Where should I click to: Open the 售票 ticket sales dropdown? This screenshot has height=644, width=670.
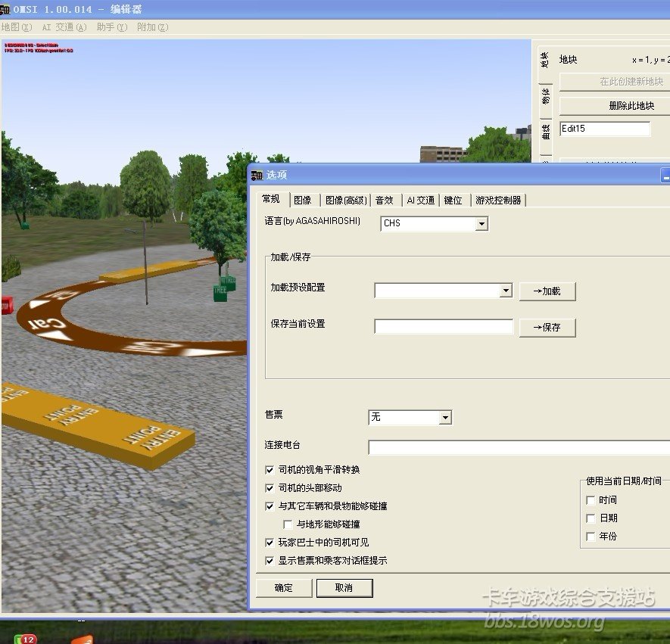445,418
